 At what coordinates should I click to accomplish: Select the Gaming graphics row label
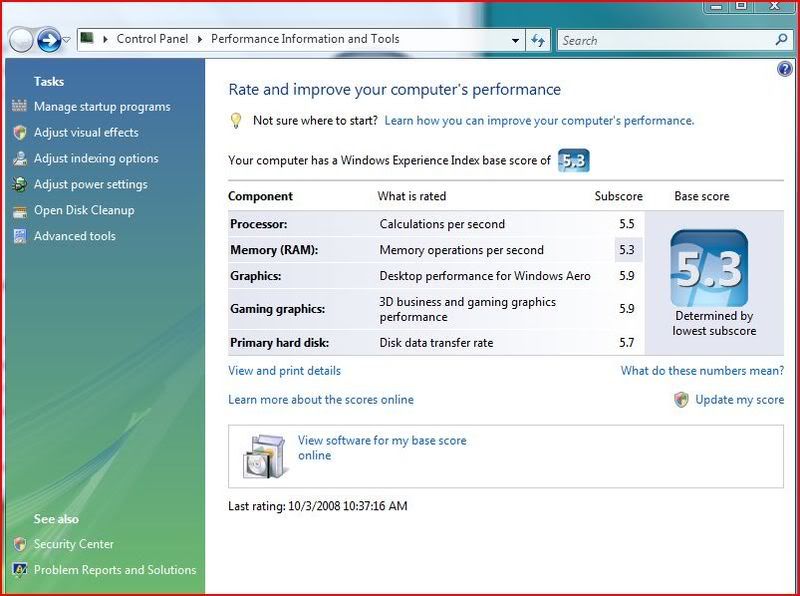pyautogui.click(x=278, y=309)
